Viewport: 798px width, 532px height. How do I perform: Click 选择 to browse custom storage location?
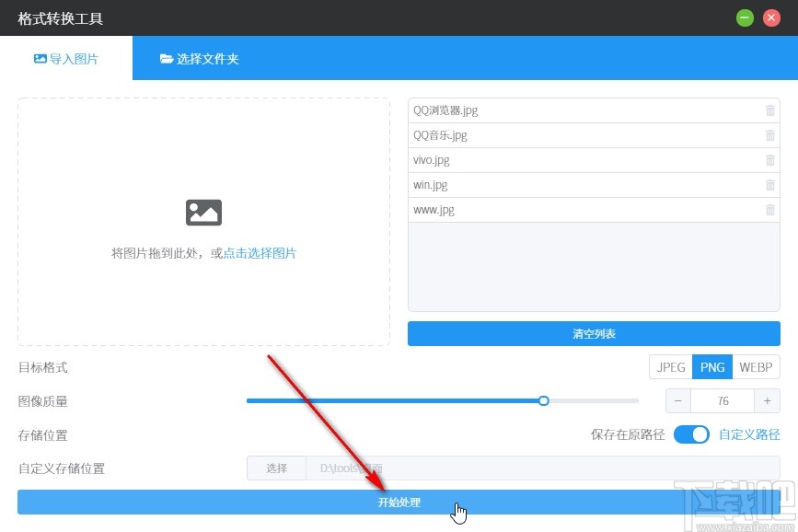(275, 468)
